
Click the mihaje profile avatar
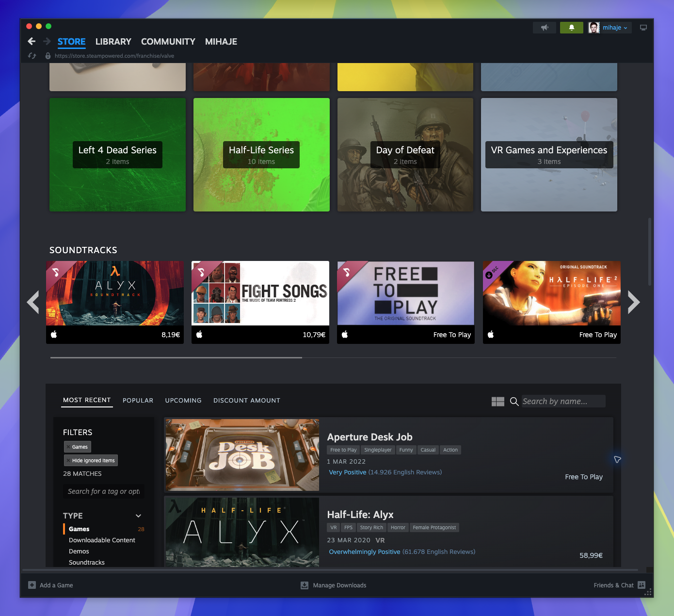point(594,28)
